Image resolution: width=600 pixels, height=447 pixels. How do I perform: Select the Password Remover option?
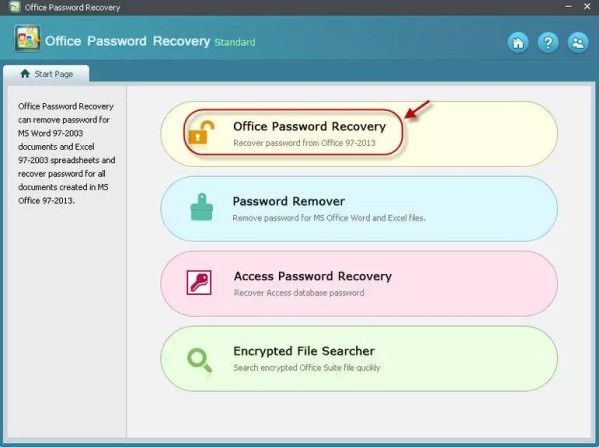click(x=359, y=209)
